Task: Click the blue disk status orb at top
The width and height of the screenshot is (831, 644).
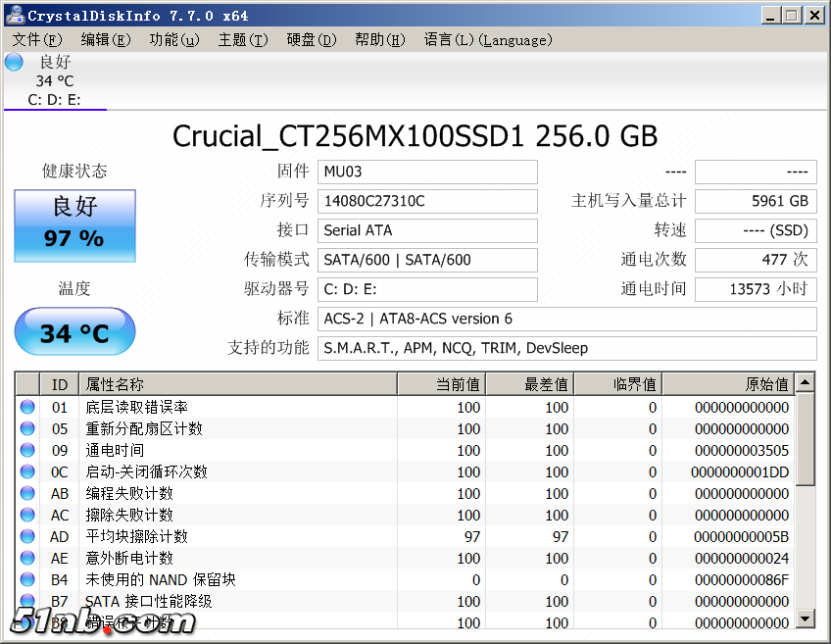Action: pyautogui.click(x=14, y=62)
